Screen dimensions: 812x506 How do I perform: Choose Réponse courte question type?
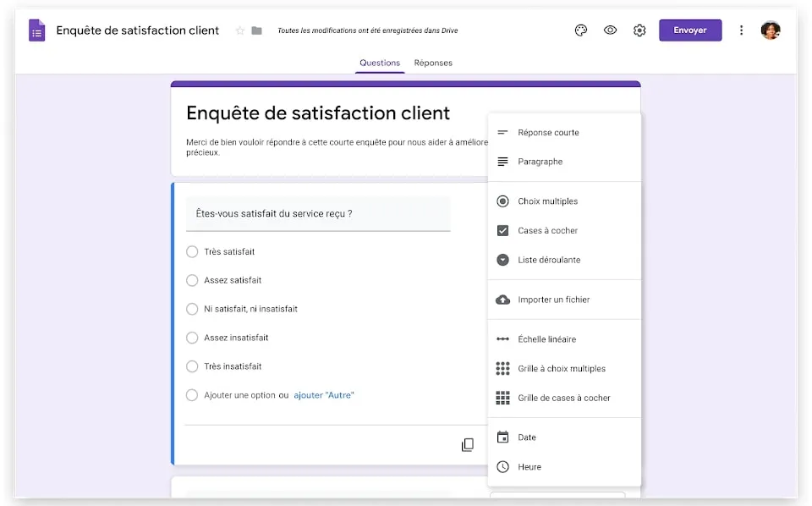click(x=564, y=132)
